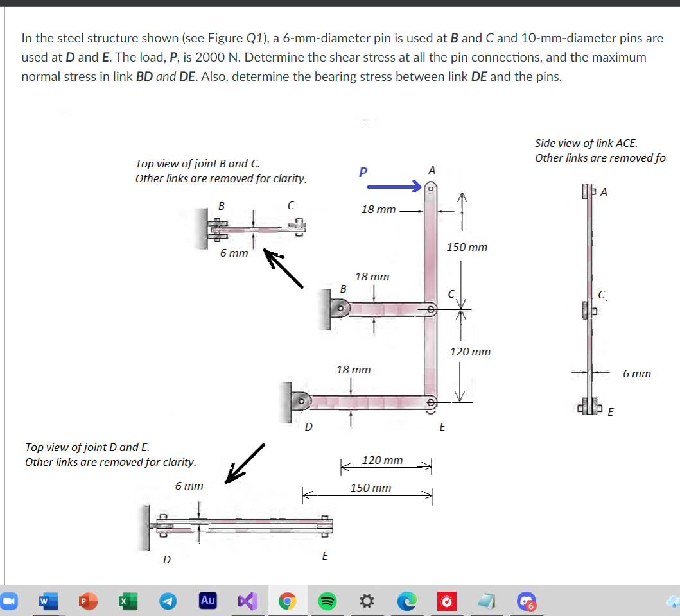Click the '18 mm' label above link DE

pyautogui.click(x=353, y=370)
